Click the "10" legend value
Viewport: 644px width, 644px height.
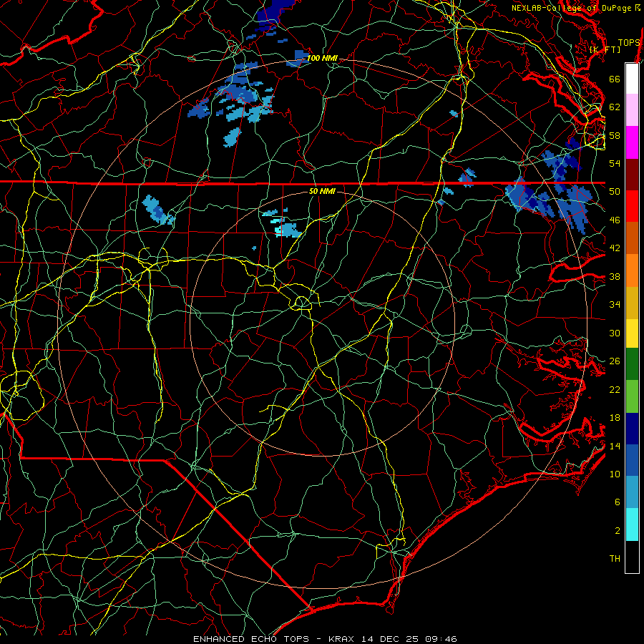tap(615, 474)
